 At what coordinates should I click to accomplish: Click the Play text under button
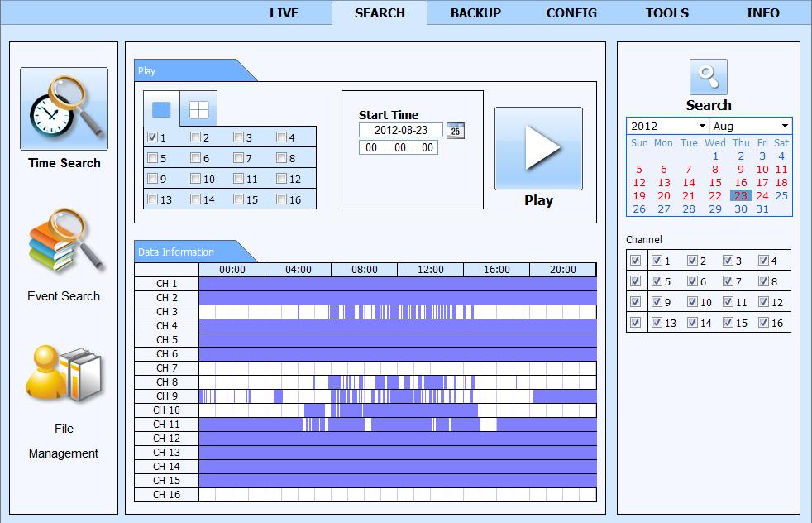(x=538, y=200)
